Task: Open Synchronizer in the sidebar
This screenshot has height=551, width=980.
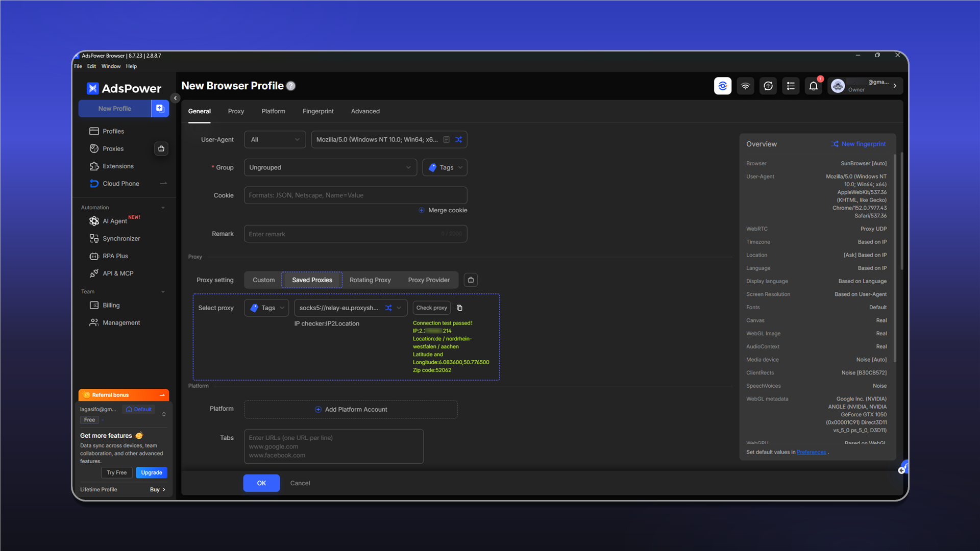Action: (x=121, y=238)
